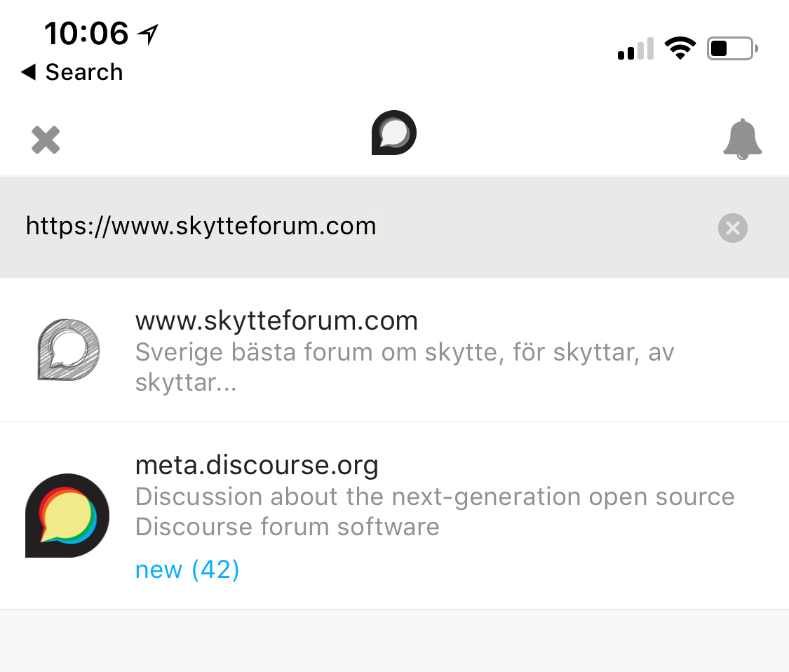Open the www.skytteforum.com site entry
The height and width of the screenshot is (672, 789).
[x=276, y=321]
